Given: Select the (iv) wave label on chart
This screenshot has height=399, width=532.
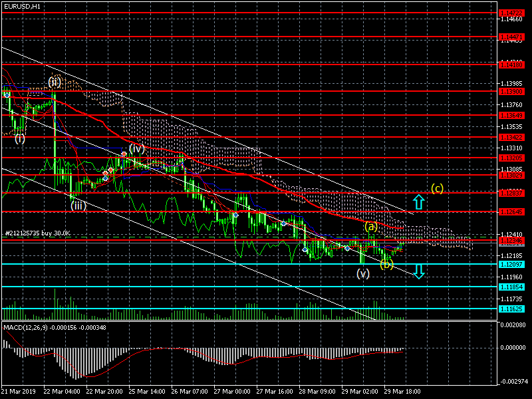Looking at the screenshot, I should click(x=136, y=148).
